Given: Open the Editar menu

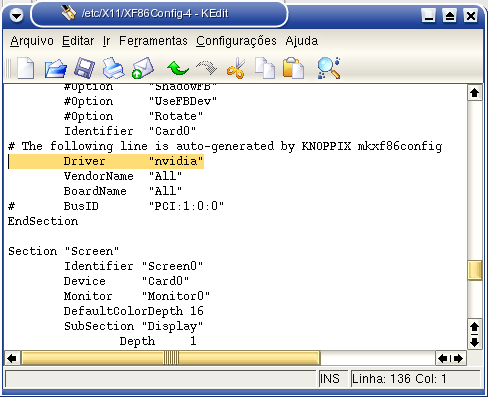Looking at the screenshot, I should click(x=78, y=41).
